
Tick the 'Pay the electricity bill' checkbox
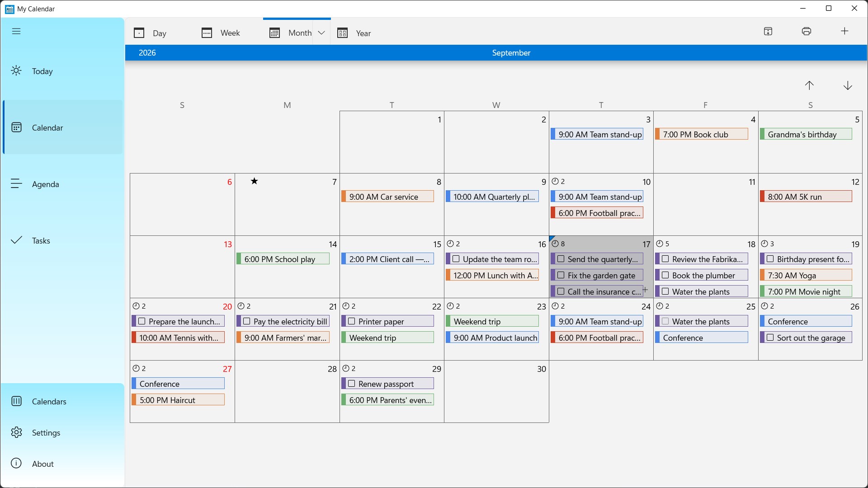(247, 321)
